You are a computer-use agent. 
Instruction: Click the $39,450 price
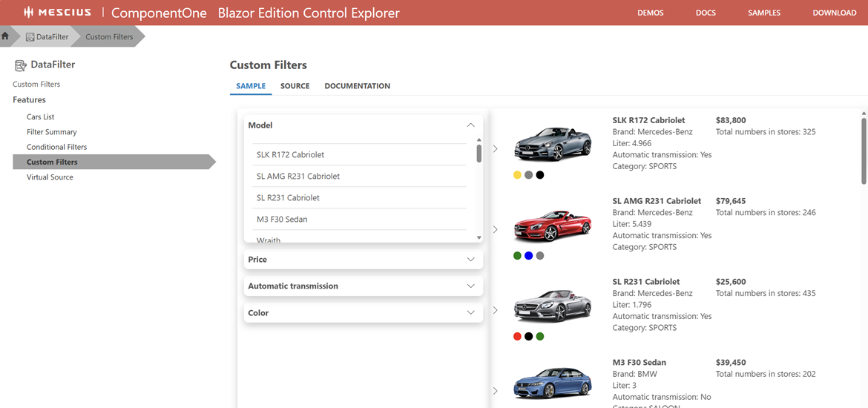pyautogui.click(x=731, y=363)
